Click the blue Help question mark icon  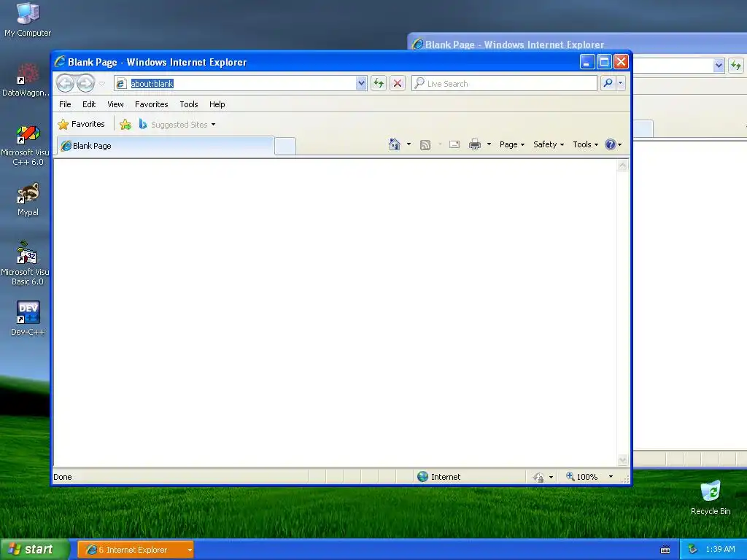(611, 144)
